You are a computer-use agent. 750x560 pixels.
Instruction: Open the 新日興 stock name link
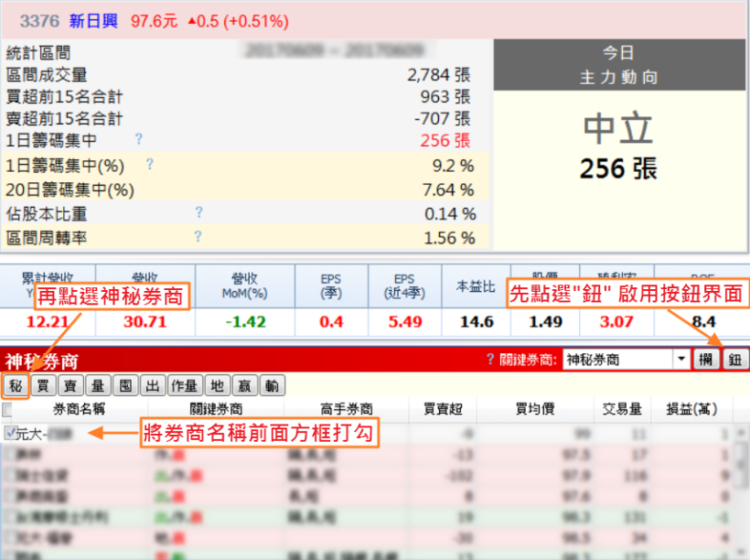(93, 21)
